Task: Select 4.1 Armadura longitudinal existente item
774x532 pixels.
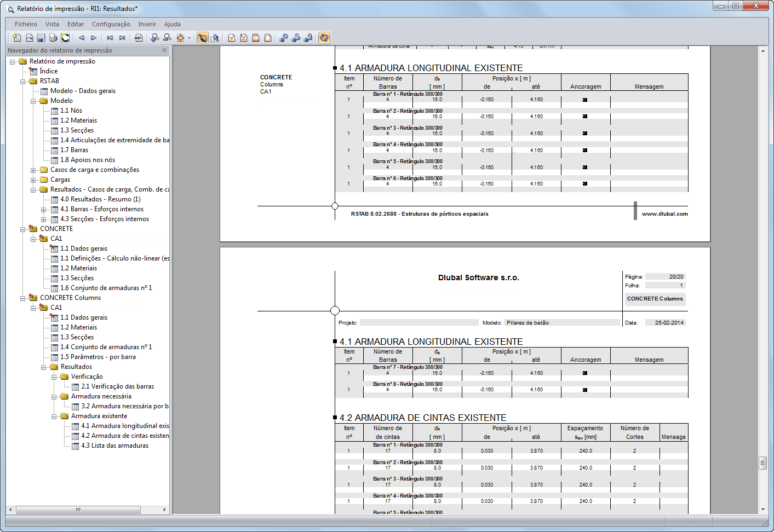Action: coord(124,426)
